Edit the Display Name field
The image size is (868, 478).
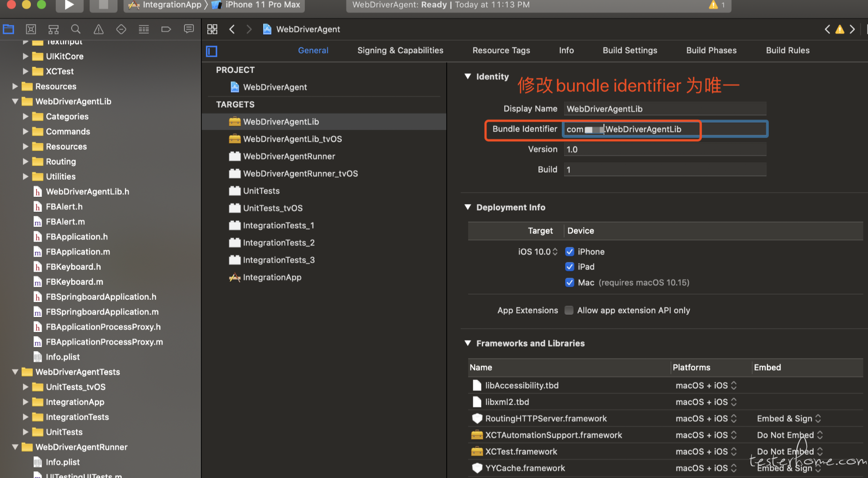pyautogui.click(x=665, y=109)
